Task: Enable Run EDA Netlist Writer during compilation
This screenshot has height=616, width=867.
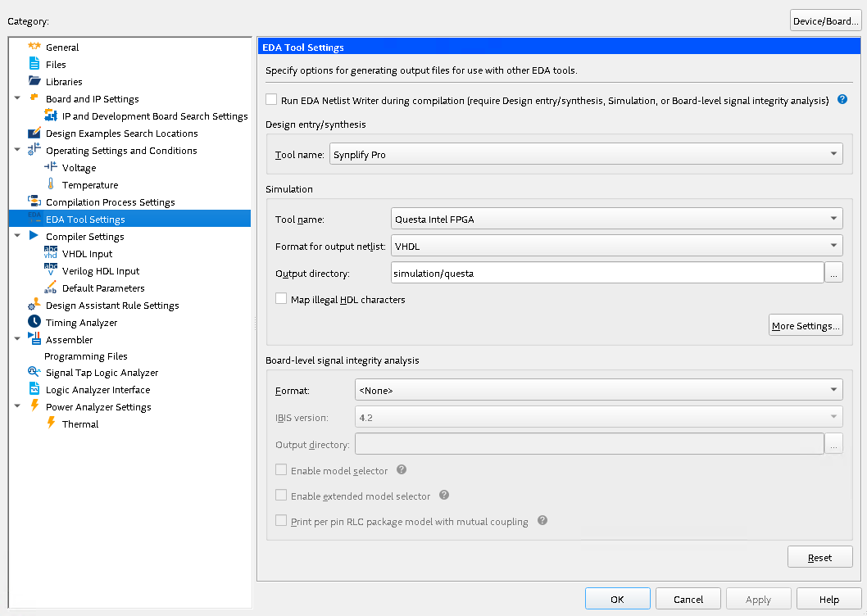Action: click(271, 100)
